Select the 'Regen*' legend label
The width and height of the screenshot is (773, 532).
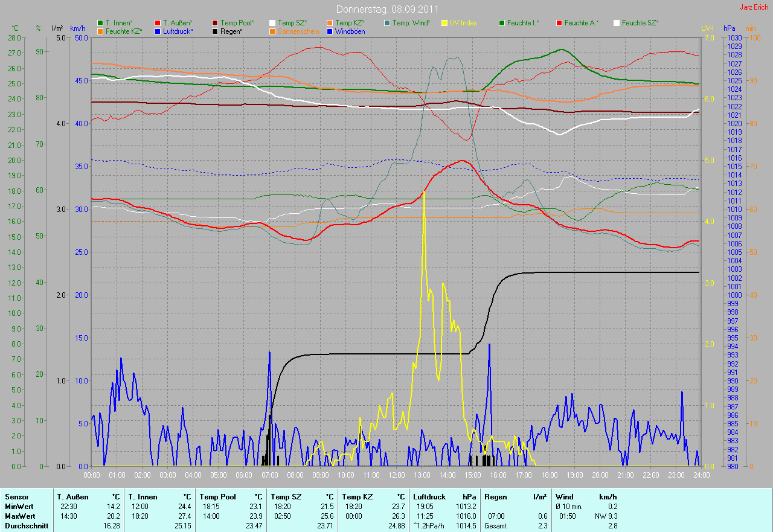click(x=231, y=31)
